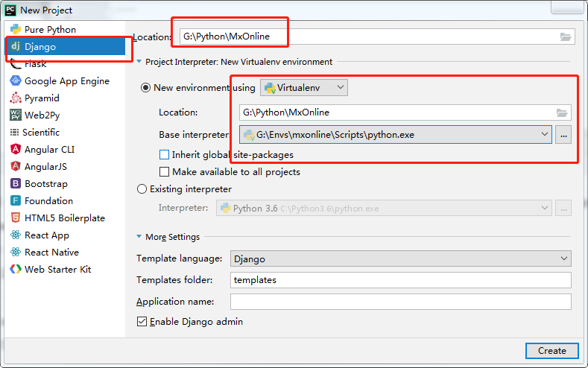Viewport: 588px width, 368px height.
Task: Browse folder for virtualenv Location field
Action: pos(562,112)
